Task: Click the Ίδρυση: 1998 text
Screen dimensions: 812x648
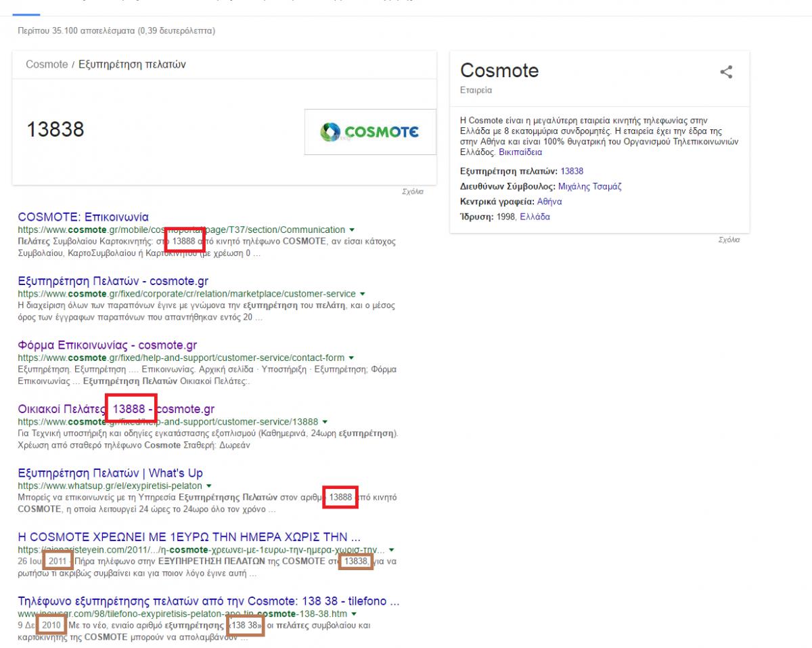Action: point(488,217)
